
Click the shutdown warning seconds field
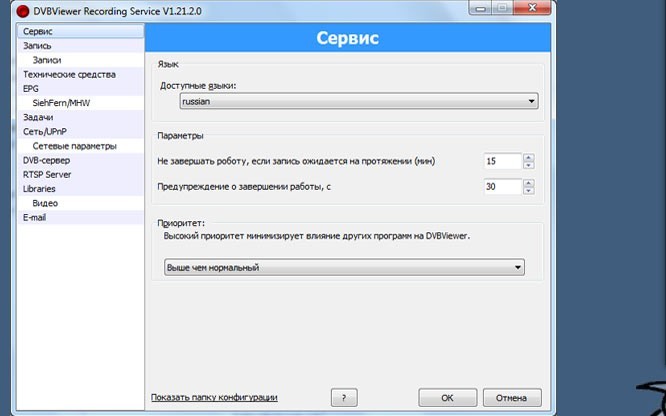pos(501,186)
